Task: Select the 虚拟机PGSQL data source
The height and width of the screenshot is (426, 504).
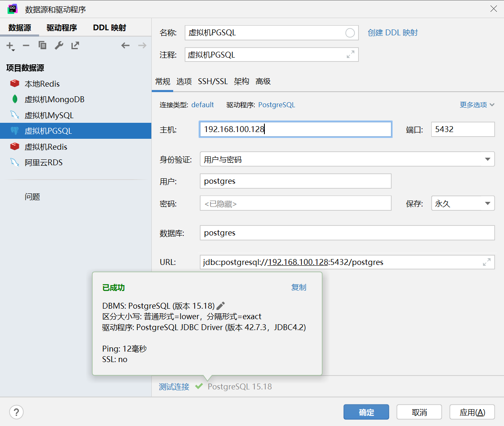Action: (x=76, y=131)
